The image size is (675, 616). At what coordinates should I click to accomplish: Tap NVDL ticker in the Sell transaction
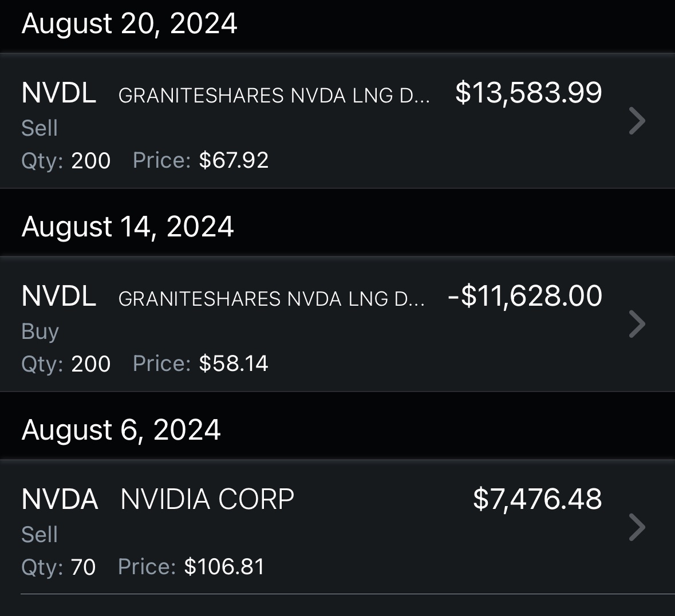click(x=58, y=93)
